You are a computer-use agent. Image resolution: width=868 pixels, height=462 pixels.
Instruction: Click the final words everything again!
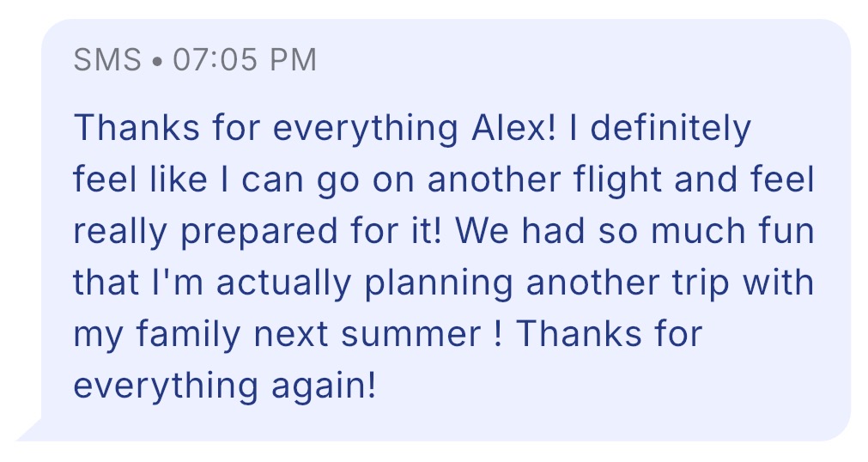click(x=225, y=386)
